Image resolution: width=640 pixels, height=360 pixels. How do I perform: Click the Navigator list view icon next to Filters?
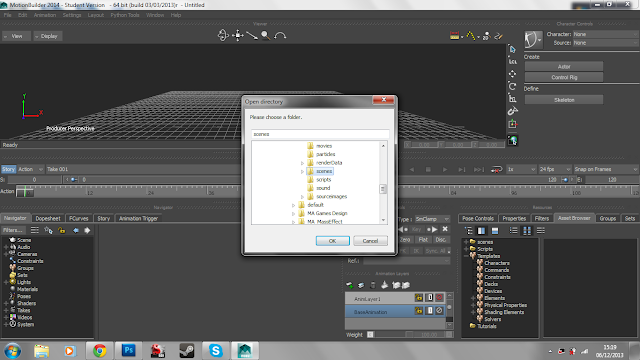point(35,231)
